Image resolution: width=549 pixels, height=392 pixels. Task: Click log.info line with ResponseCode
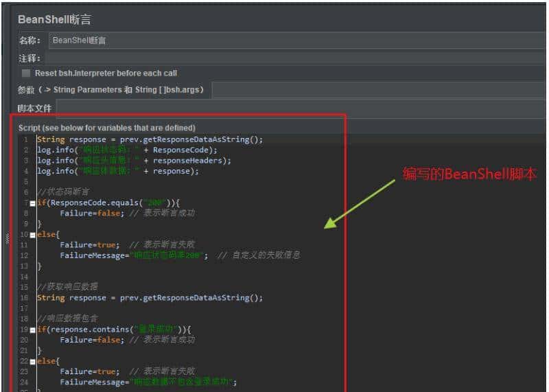[127, 150]
